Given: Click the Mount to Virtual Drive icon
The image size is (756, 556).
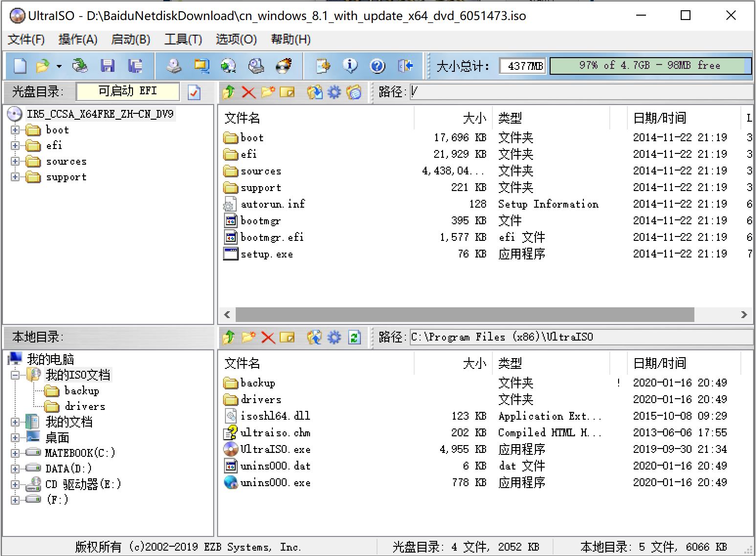Looking at the screenshot, I should click(256, 65).
